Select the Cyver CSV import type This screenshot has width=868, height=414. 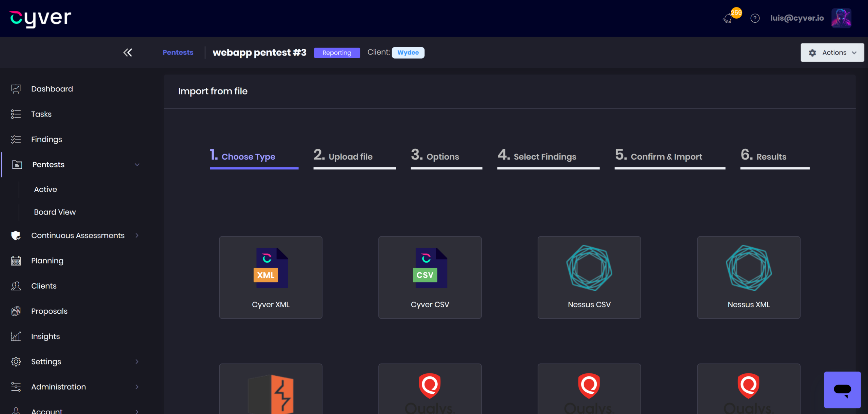point(430,277)
